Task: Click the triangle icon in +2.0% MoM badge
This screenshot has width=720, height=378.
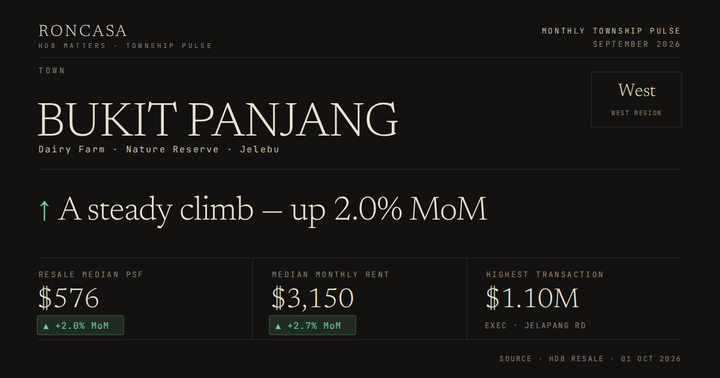Action: 46,326
